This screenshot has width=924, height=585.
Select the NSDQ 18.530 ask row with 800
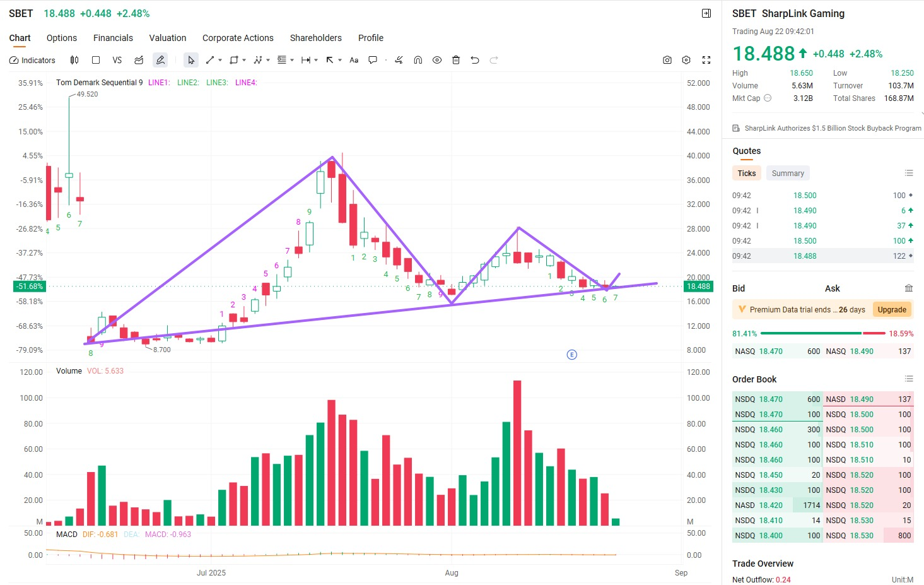click(868, 536)
